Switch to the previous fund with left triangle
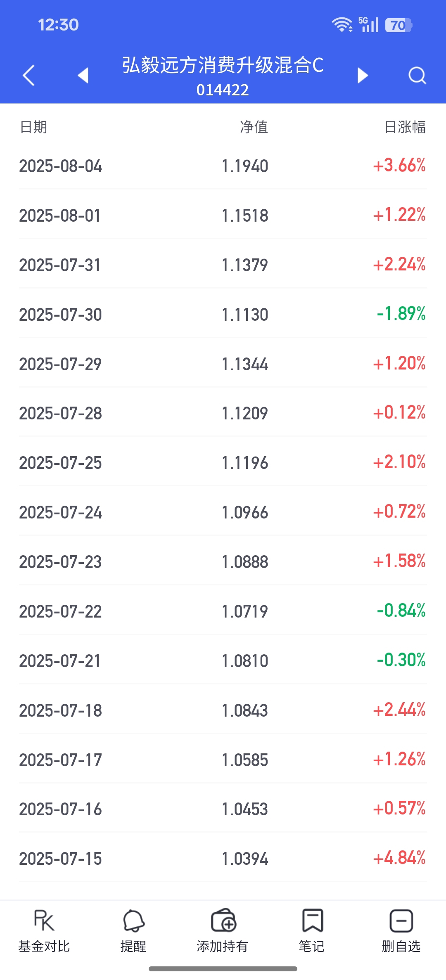This screenshot has height=980, width=446. 83,75
